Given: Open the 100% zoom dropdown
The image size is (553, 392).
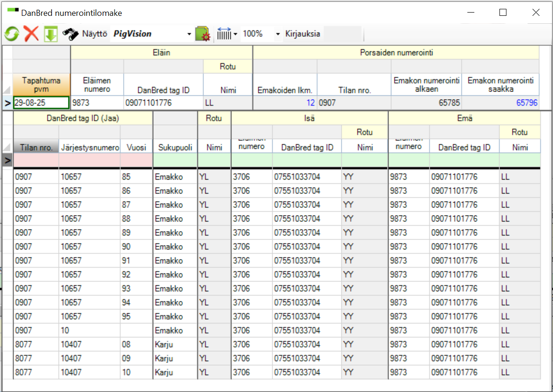Looking at the screenshot, I should click(x=278, y=34).
